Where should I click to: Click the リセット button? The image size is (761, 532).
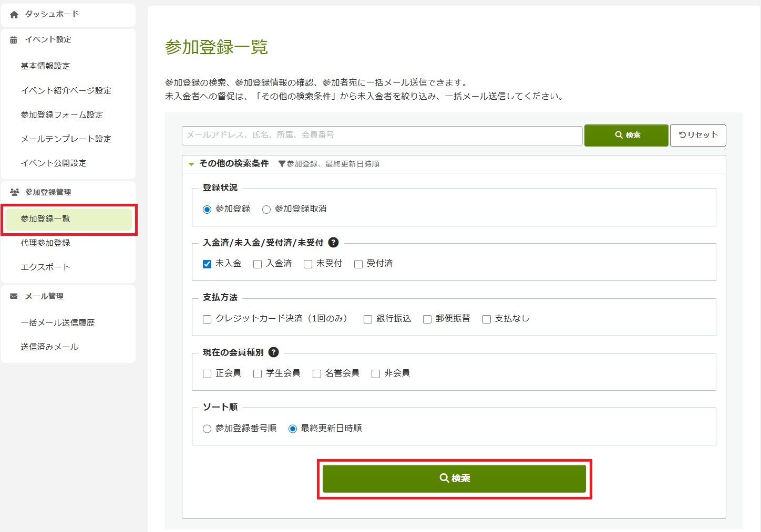[x=697, y=135]
